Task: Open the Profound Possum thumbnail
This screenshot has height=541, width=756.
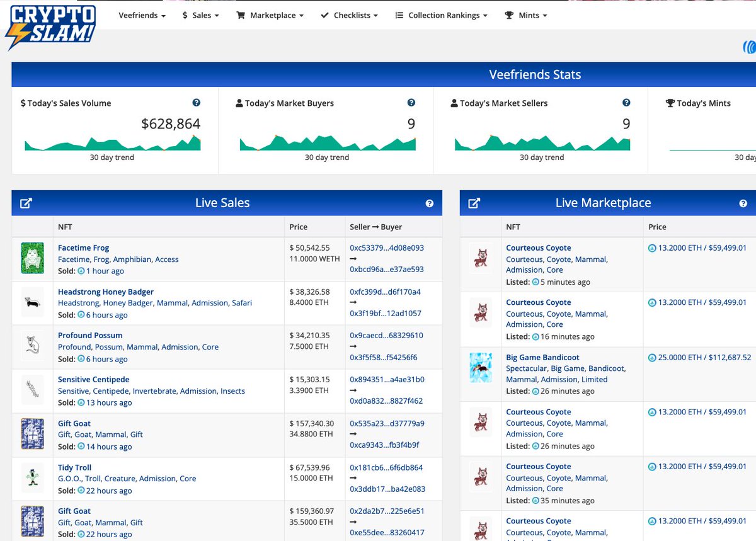Action: pyautogui.click(x=32, y=346)
